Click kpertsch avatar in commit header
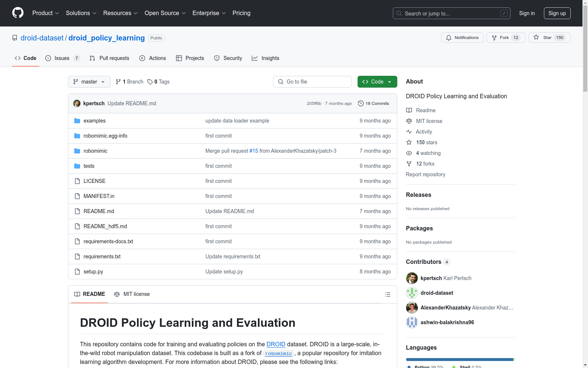Image resolution: width=588 pixels, height=368 pixels. pyautogui.click(x=77, y=103)
